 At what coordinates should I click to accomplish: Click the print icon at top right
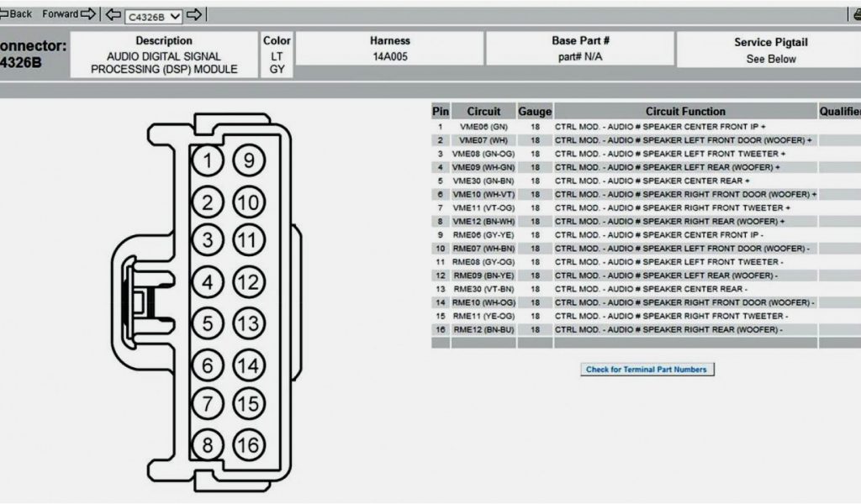pyautogui.click(x=856, y=14)
